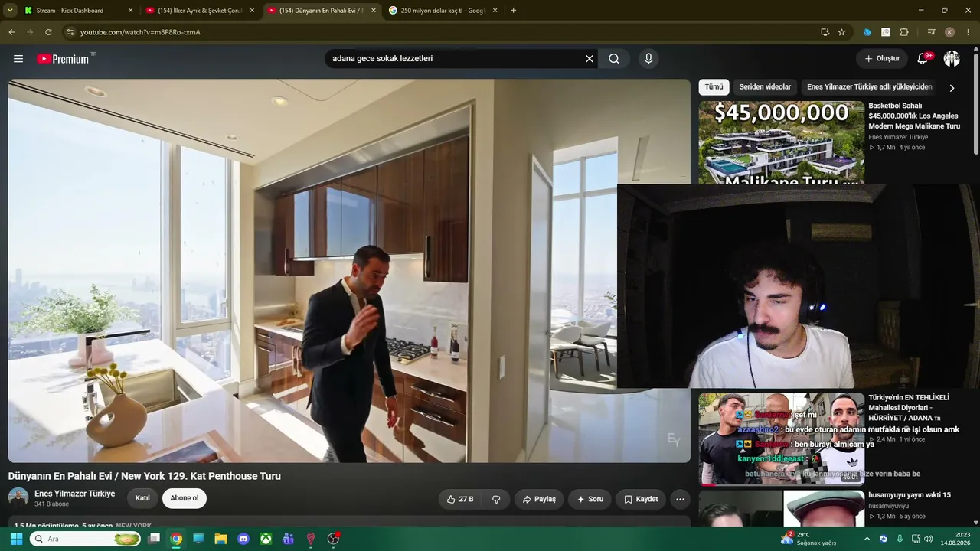
Task: Expand the Chrome tab search dropdown
Action: pyautogui.click(x=11, y=11)
